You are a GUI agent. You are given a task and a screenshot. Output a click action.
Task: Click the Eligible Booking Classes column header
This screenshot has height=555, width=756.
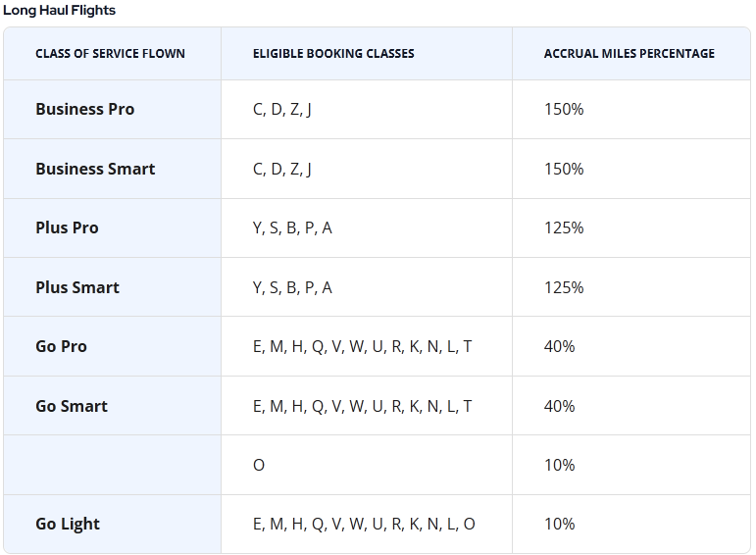click(333, 54)
